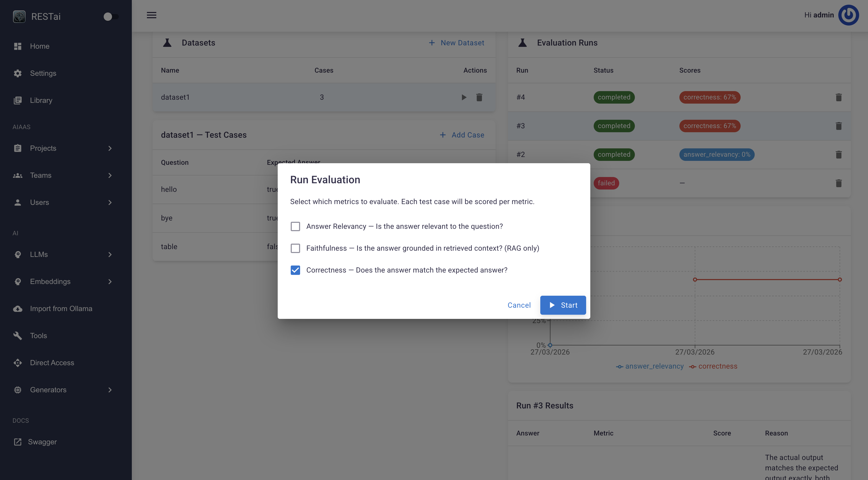
Task: Create a New Dataset
Action: click(457, 43)
